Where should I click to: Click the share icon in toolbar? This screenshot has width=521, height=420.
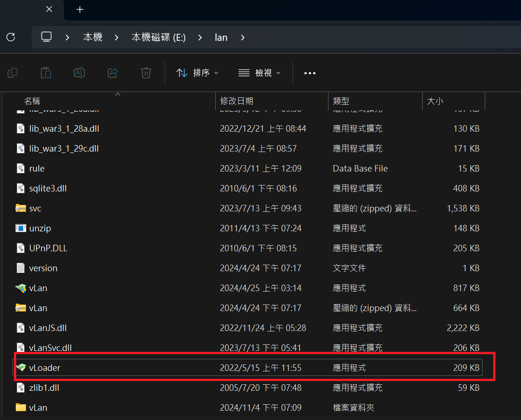[x=113, y=73]
